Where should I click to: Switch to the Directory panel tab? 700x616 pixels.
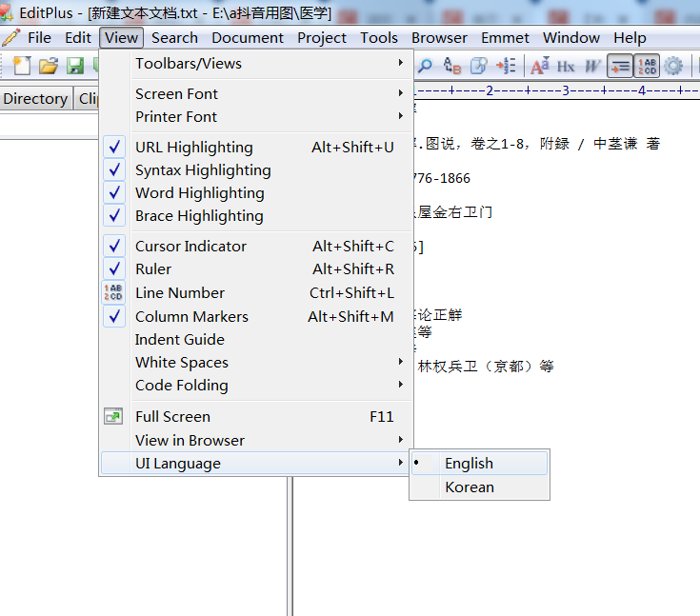tap(35, 99)
